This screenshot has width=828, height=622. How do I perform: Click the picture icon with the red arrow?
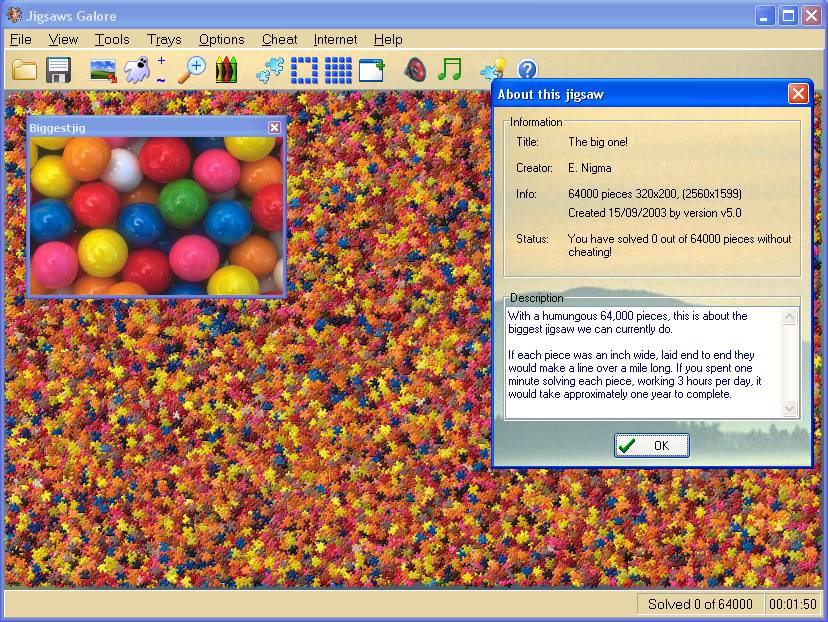(x=104, y=70)
